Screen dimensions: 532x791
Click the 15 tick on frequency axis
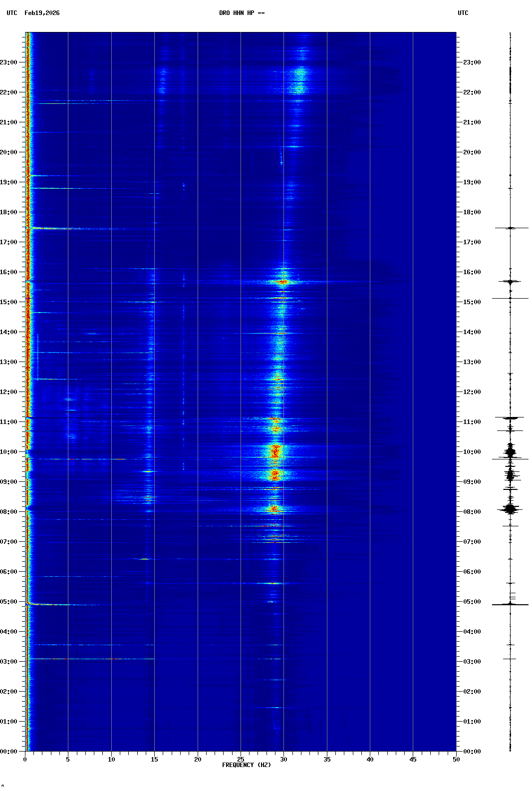(154, 760)
